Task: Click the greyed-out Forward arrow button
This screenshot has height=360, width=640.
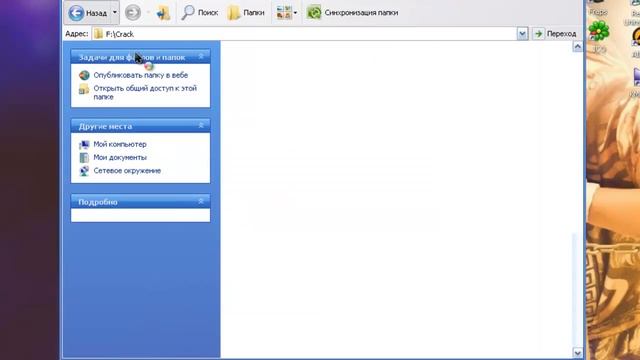Action: pos(133,13)
